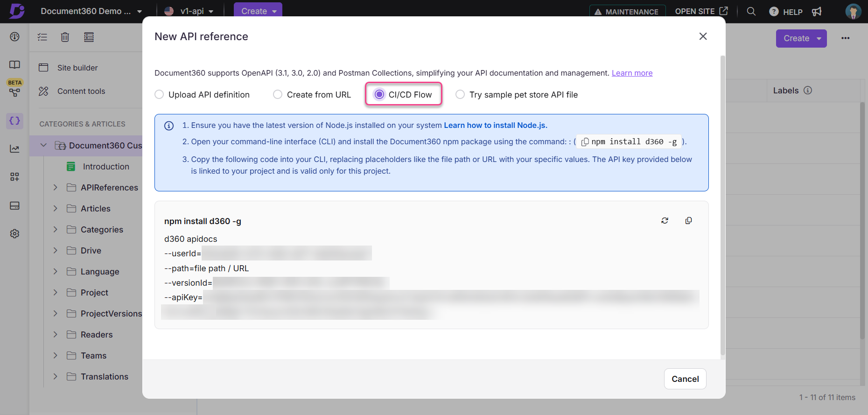The image size is (868, 415).
Task: Click the Cancel button
Action: tap(685, 379)
